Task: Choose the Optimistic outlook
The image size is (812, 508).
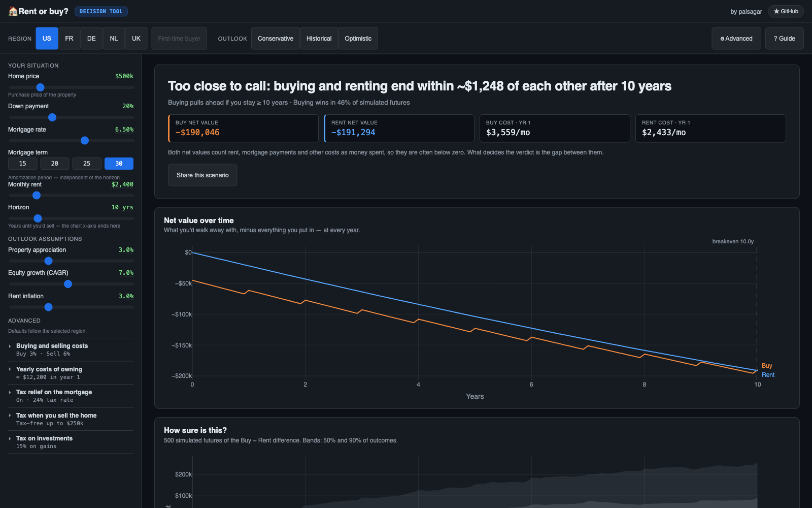Action: point(358,39)
